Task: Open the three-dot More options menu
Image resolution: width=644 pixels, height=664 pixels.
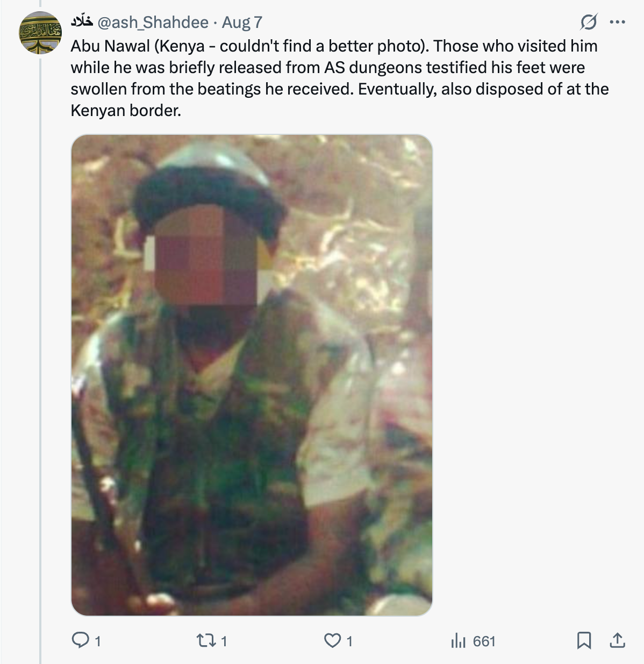Action: click(x=617, y=22)
